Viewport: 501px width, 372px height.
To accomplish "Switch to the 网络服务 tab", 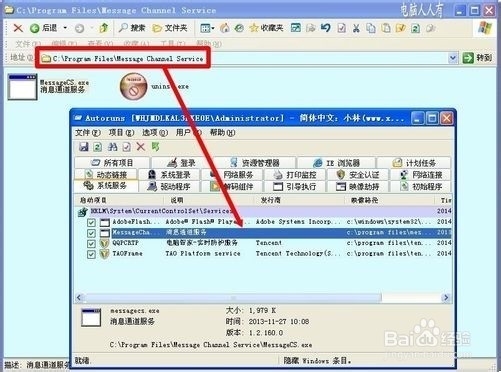I will 232,175.
